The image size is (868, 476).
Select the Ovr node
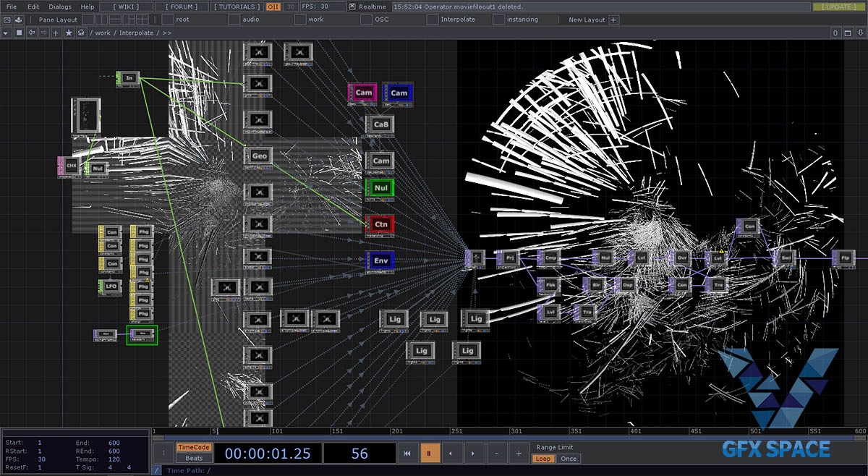click(x=681, y=258)
